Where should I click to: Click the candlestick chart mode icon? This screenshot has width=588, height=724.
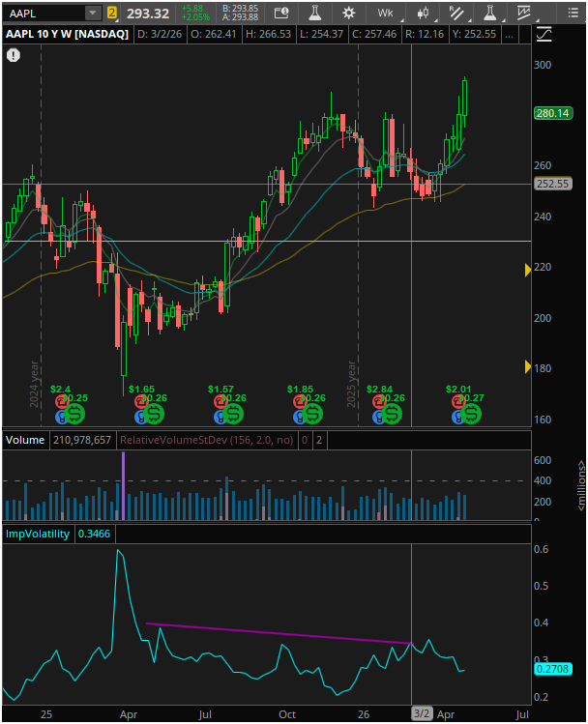pyautogui.click(x=423, y=13)
